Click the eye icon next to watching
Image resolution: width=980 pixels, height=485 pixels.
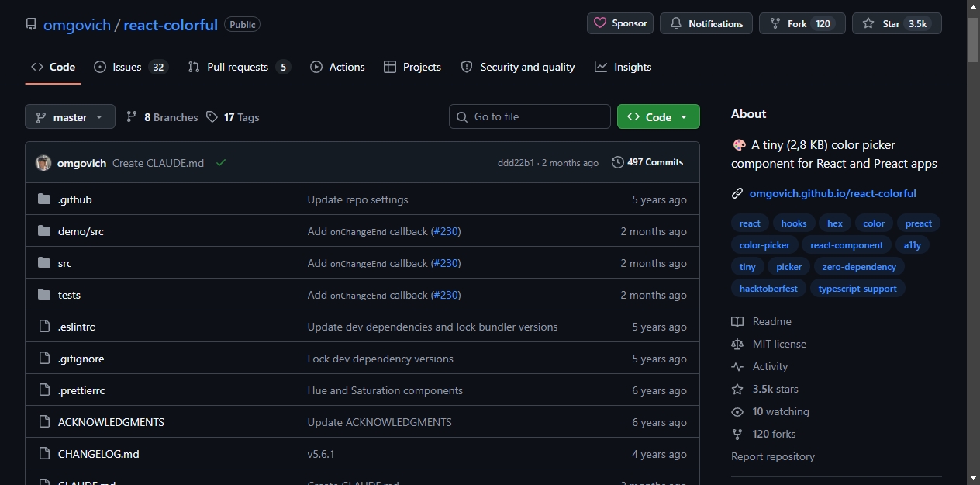(x=737, y=411)
